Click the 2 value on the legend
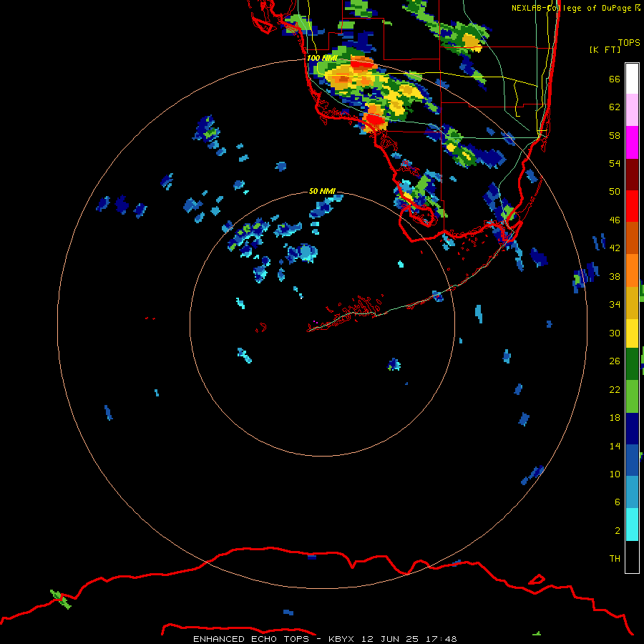 617,530
